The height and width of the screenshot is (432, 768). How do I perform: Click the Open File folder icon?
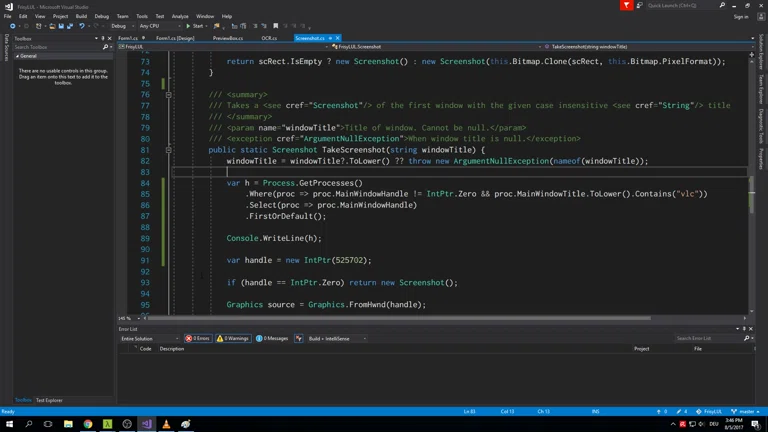click(52, 26)
